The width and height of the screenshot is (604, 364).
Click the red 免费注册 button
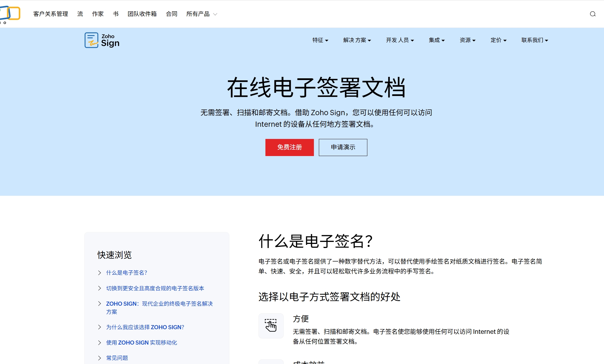point(290,147)
